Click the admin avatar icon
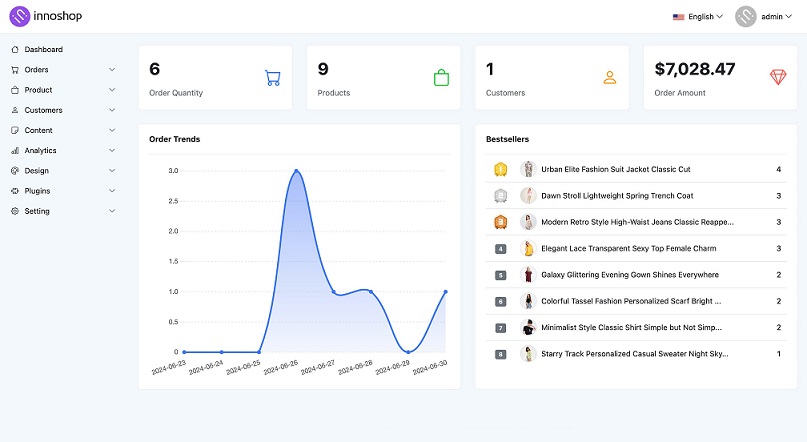 tap(745, 17)
